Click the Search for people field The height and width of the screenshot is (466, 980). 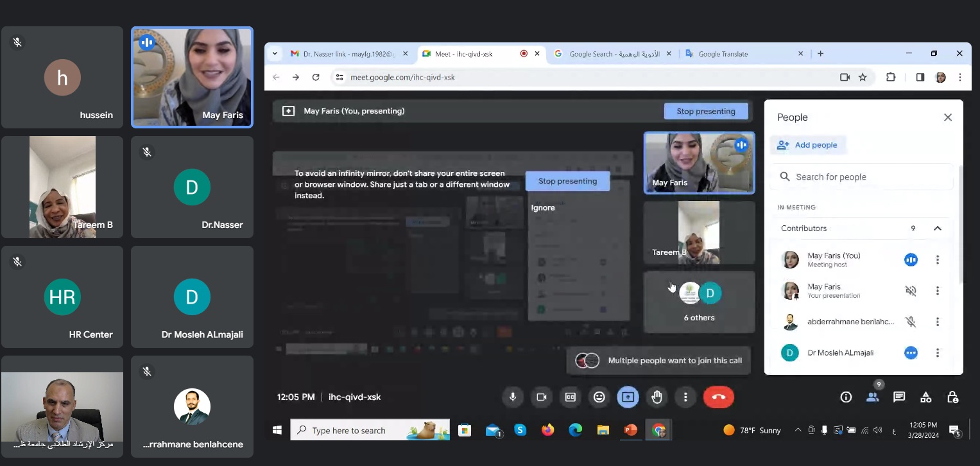[x=862, y=177]
